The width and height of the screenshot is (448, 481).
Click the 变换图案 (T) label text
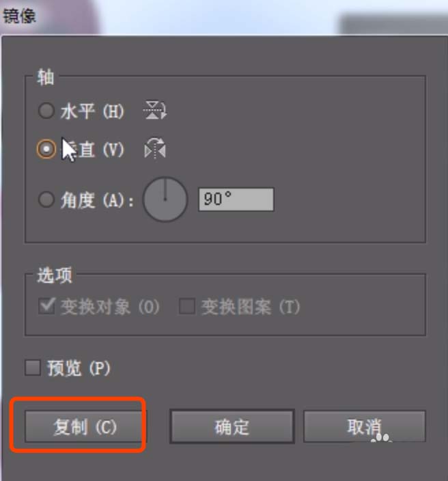coord(251,307)
